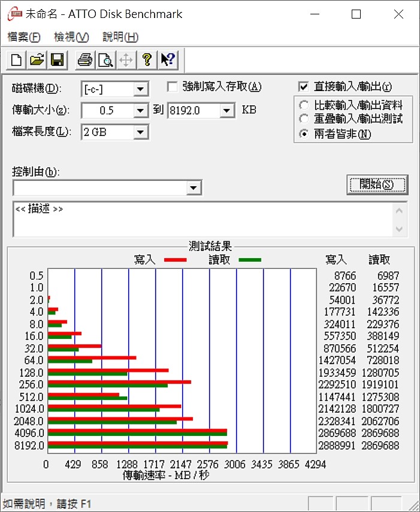Click the four-arrow move toolbar icon
This screenshot has width=420, height=512.
coord(126,60)
